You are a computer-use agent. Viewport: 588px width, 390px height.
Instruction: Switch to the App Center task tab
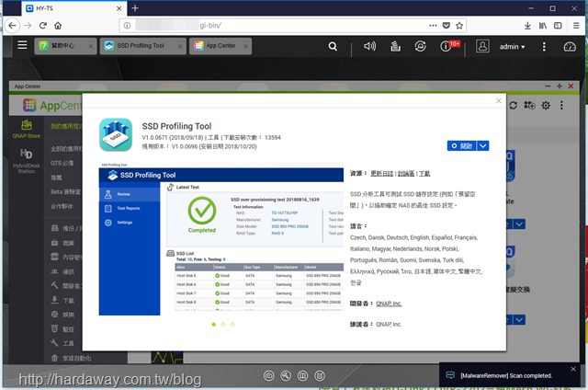click(220, 46)
